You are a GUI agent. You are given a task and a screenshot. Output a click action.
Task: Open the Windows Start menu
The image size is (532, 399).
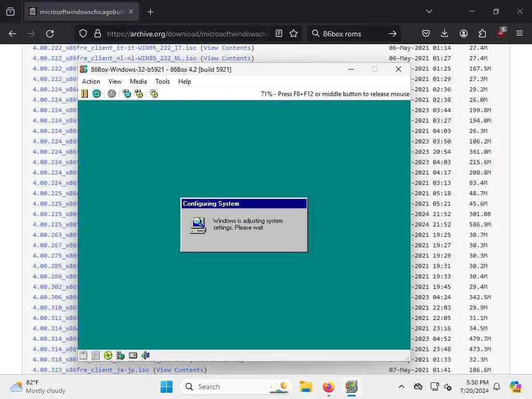coord(166,387)
